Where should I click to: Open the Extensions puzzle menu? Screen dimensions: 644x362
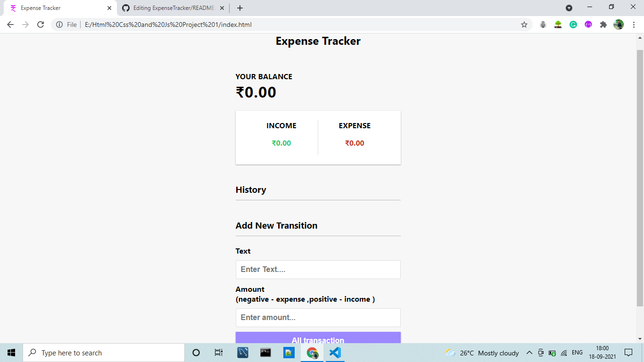pos(603,25)
